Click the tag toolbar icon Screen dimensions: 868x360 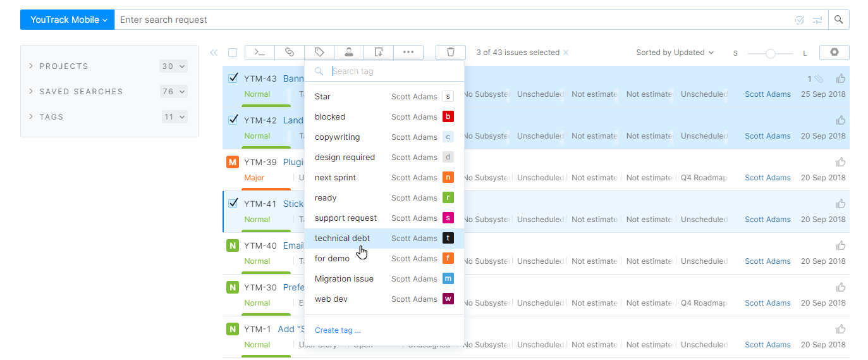pyautogui.click(x=319, y=53)
